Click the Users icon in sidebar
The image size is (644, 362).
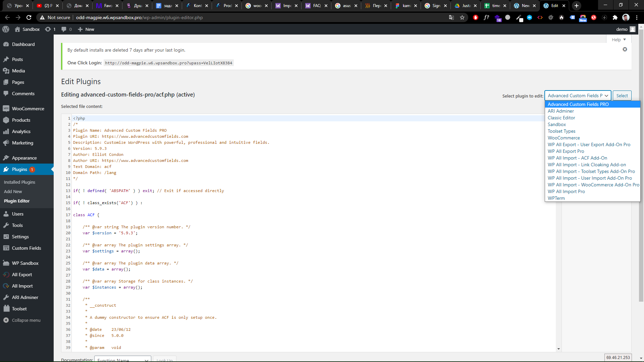pyautogui.click(x=6, y=214)
